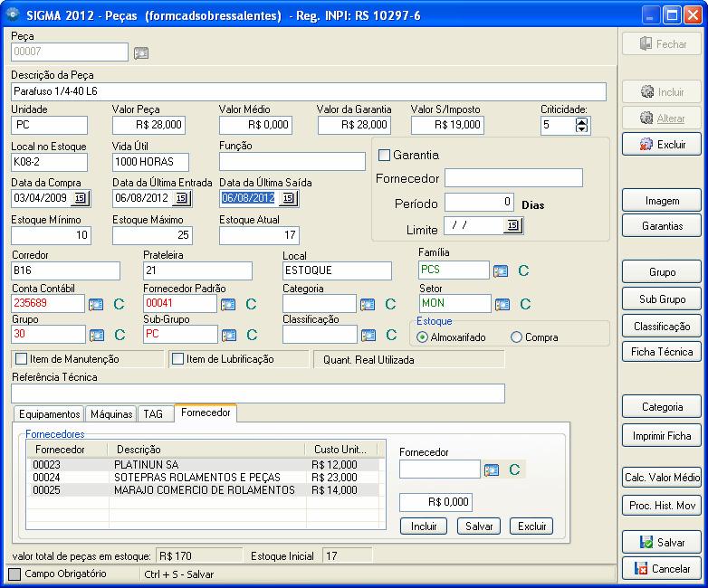
Task: Open the Família lookup card icon
Action: (501, 270)
